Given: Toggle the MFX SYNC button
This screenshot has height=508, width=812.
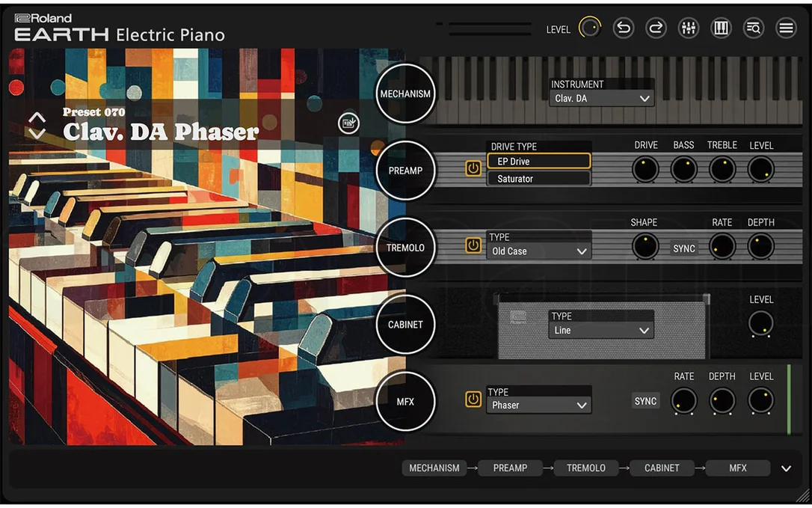Looking at the screenshot, I should tap(646, 401).
